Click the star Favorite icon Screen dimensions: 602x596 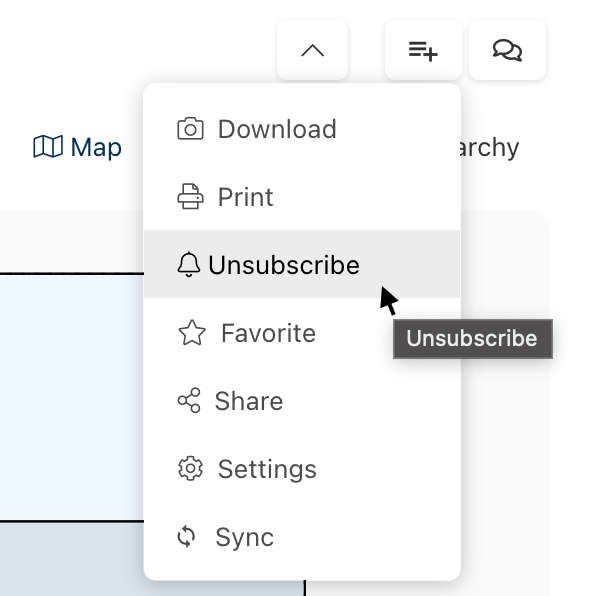coord(191,333)
